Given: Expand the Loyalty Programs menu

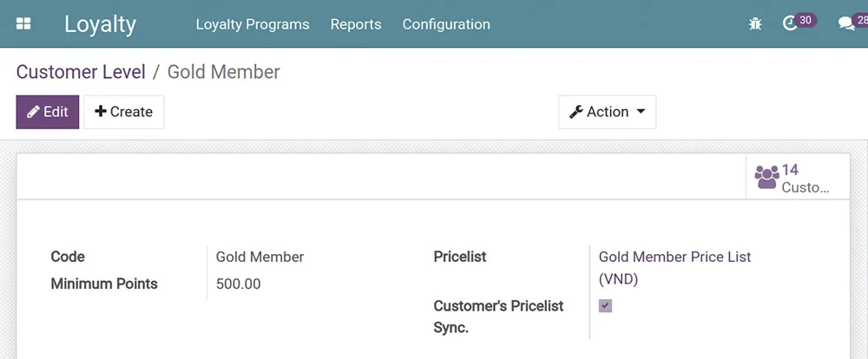Looking at the screenshot, I should point(253,24).
